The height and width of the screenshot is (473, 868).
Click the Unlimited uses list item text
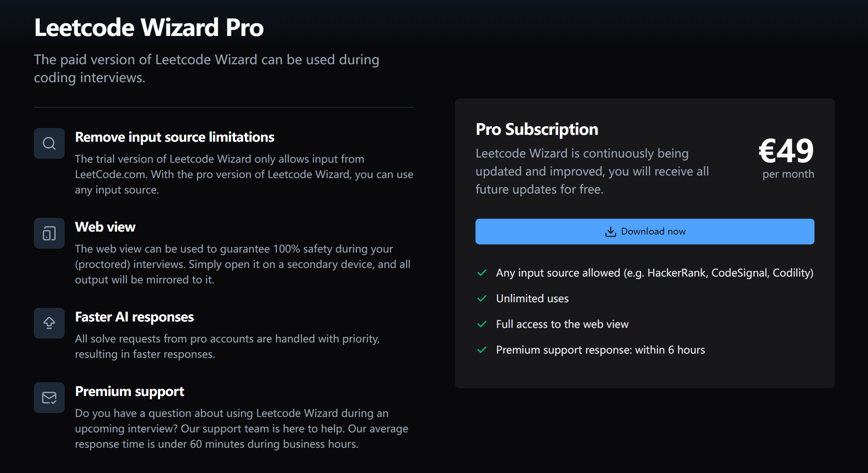coord(532,298)
